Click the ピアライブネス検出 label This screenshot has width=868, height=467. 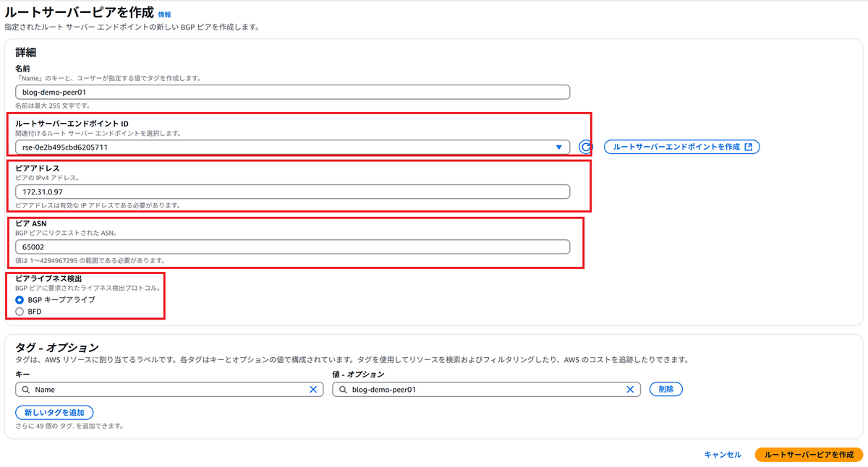click(x=50, y=278)
